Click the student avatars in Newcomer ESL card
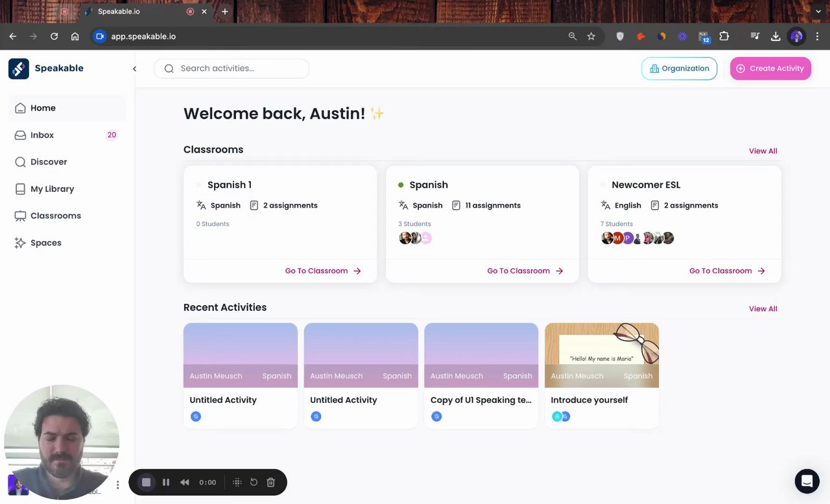The height and width of the screenshot is (504, 830). pos(637,238)
